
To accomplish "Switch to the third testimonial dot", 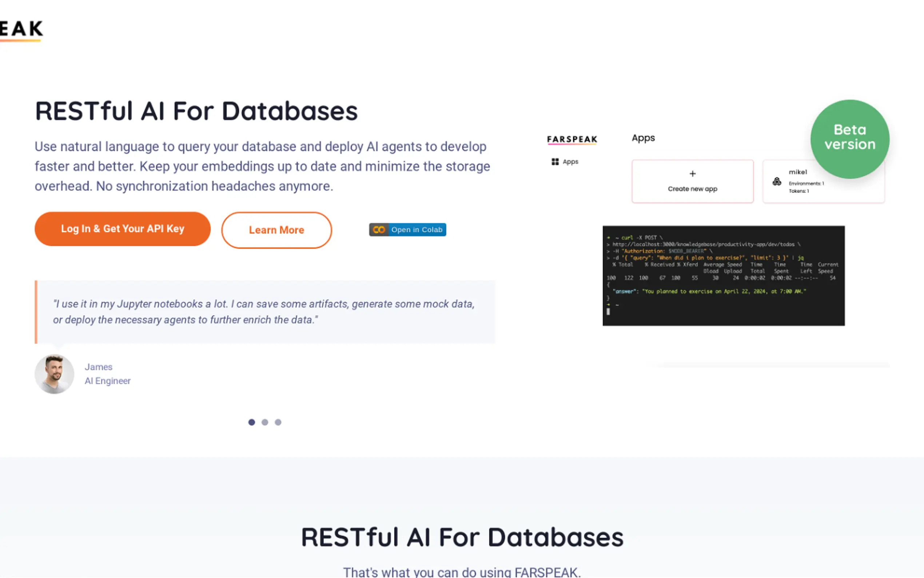I will (278, 422).
